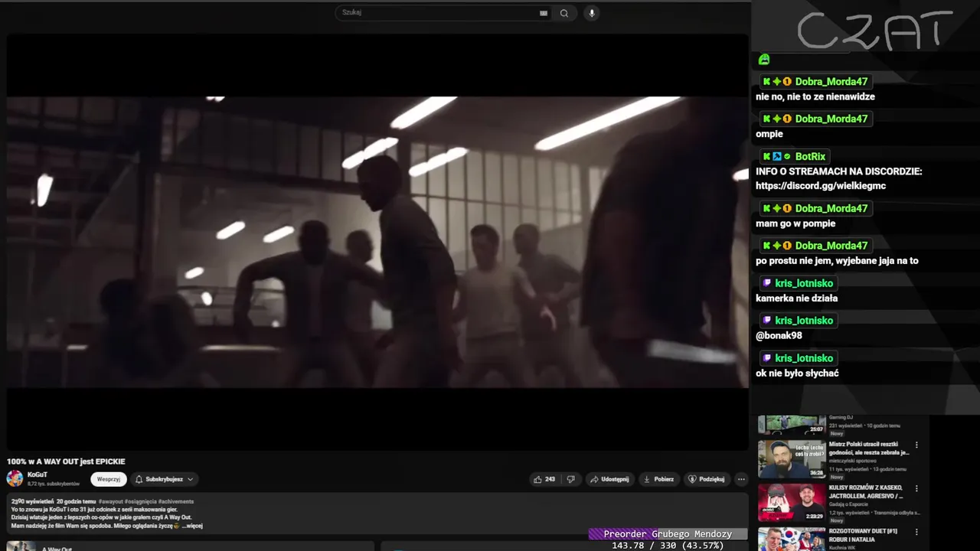Click the #achivements hashtag
Viewport: 980px width, 551px height.
click(176, 501)
